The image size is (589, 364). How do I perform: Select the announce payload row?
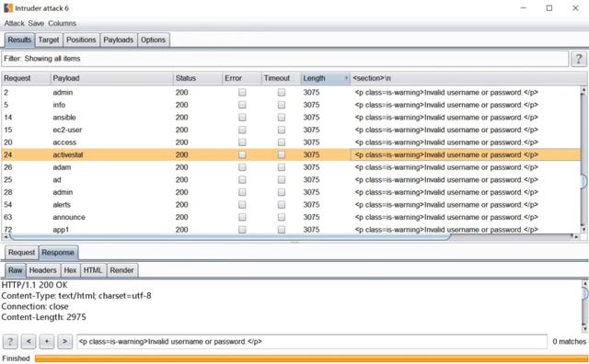(291, 217)
